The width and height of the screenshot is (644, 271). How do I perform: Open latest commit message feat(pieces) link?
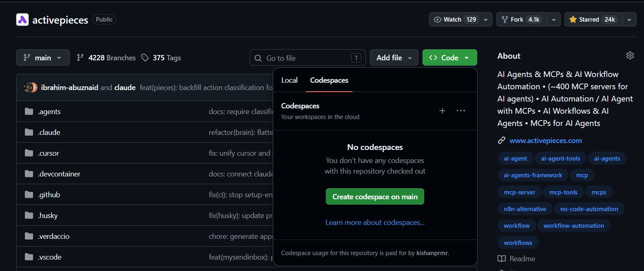coord(206,88)
